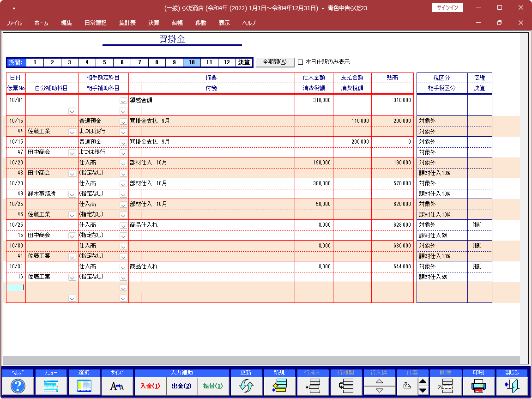Open the Help question mark icon
This screenshot has width=532, height=399.
point(18,386)
